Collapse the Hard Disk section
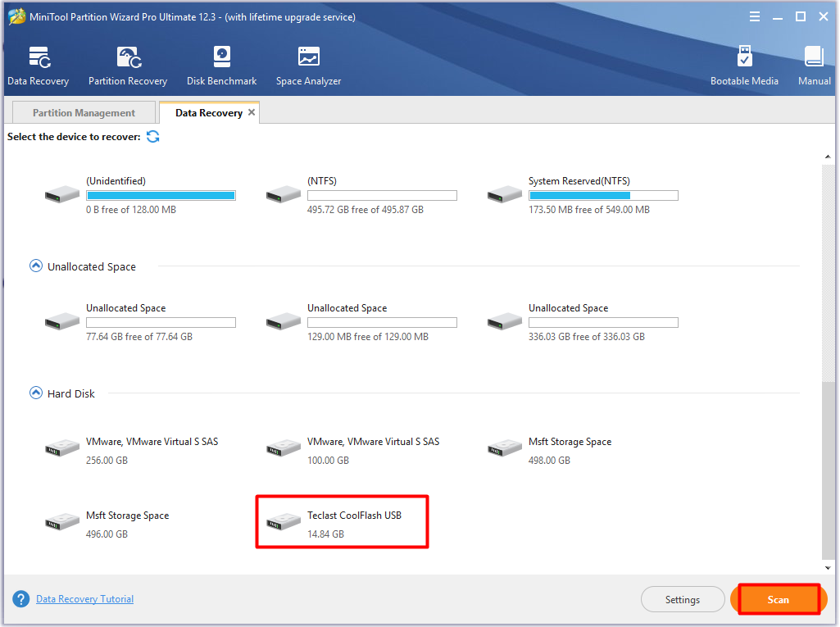The width and height of the screenshot is (840, 627). point(36,393)
